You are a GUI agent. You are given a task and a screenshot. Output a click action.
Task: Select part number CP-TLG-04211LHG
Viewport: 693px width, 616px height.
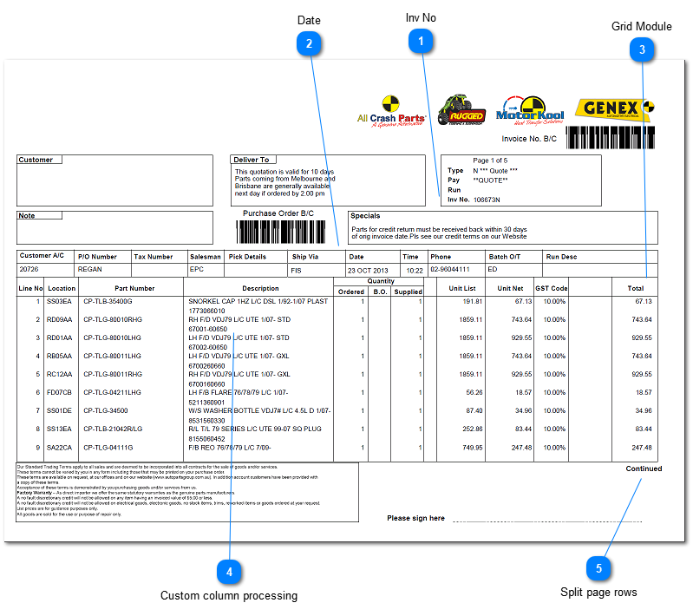coord(112,393)
